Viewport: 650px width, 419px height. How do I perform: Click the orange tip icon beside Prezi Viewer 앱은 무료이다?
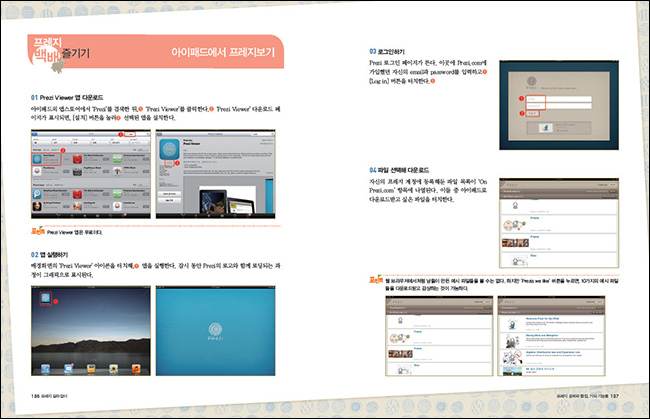(37, 229)
